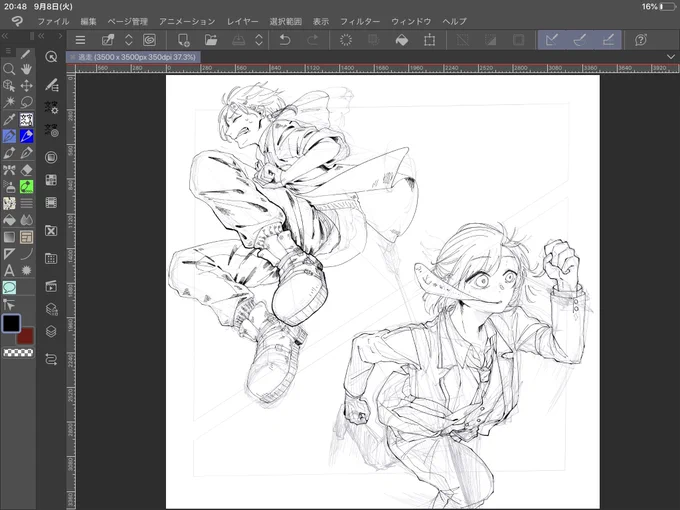Select the Correct line tool
680x510 pixels.
(x=9, y=304)
